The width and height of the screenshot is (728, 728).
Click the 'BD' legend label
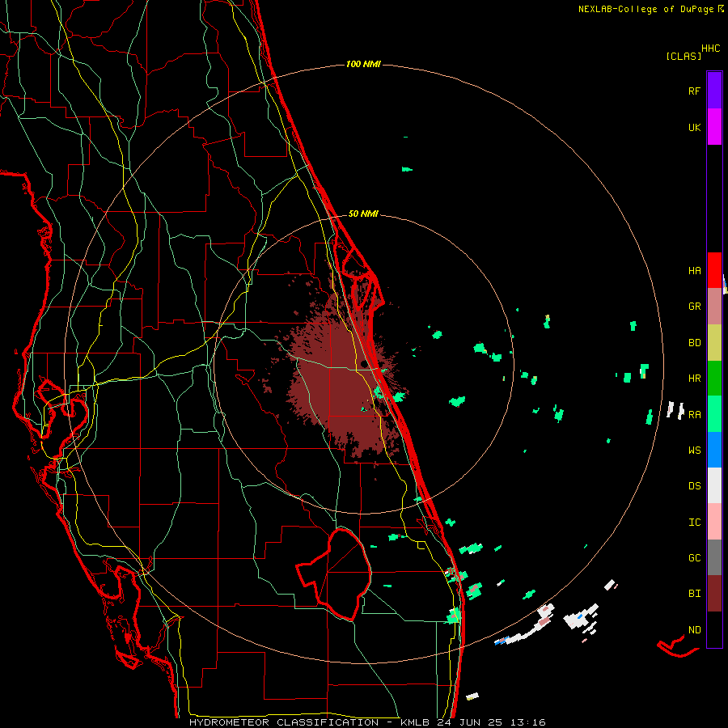(695, 343)
